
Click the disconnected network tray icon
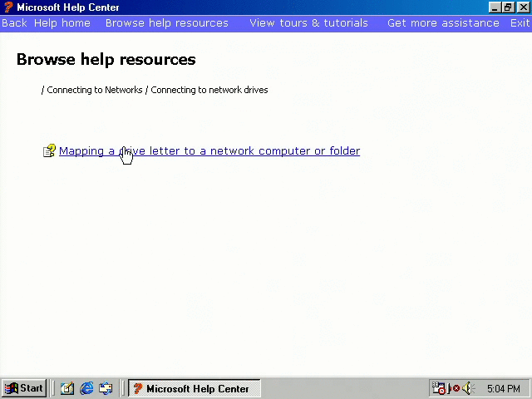tap(454, 388)
